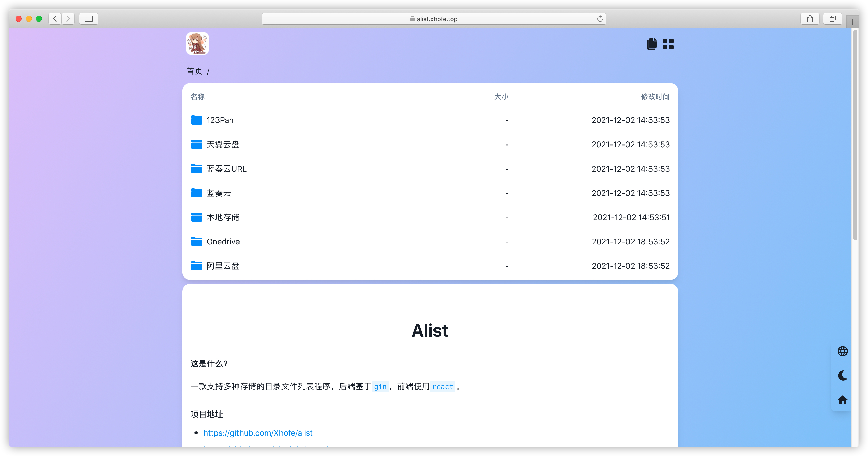Click the anime avatar site logo

tap(198, 44)
